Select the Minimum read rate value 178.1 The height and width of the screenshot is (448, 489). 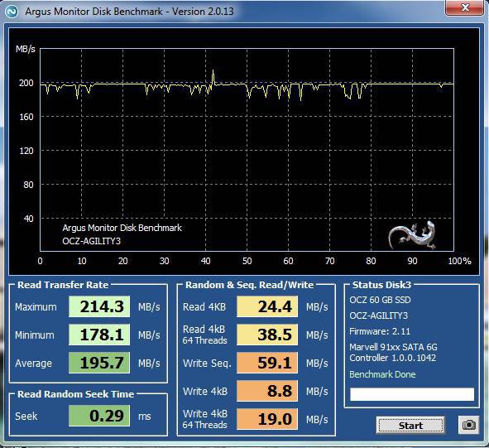click(x=99, y=335)
